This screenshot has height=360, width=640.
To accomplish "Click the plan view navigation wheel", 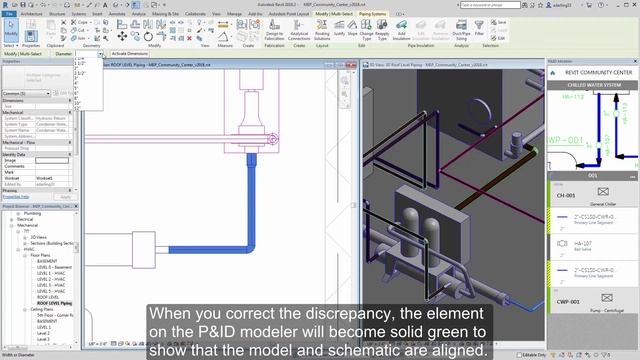I will click(345, 80).
